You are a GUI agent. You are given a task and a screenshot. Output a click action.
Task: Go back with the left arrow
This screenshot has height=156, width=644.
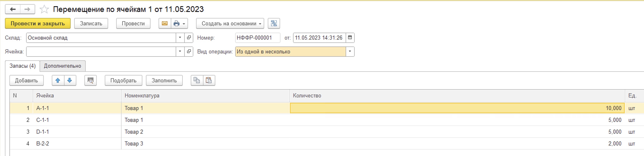pos(13,9)
